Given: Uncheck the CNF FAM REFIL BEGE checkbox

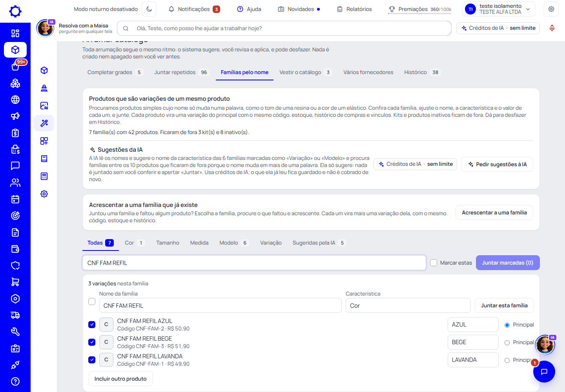Looking at the screenshot, I should (x=92, y=342).
